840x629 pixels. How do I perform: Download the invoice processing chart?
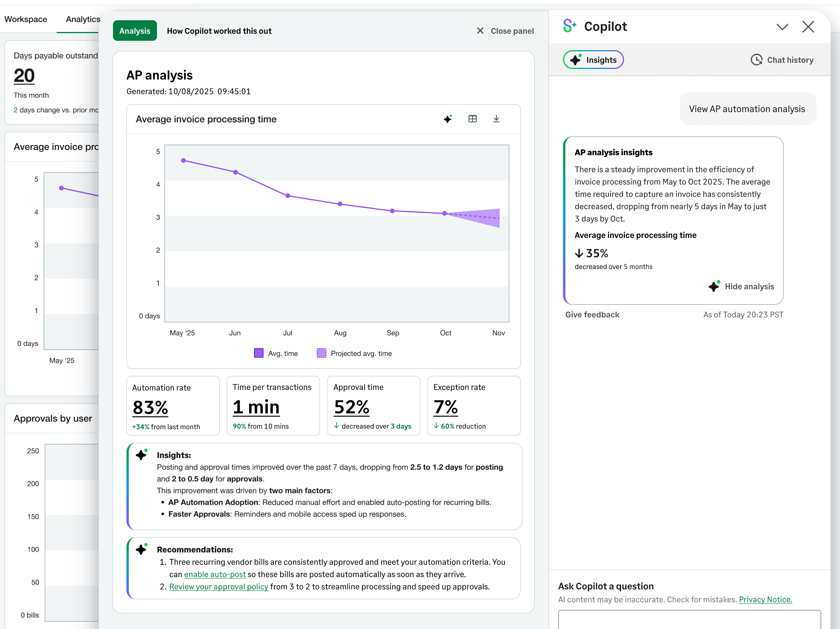[x=496, y=119]
